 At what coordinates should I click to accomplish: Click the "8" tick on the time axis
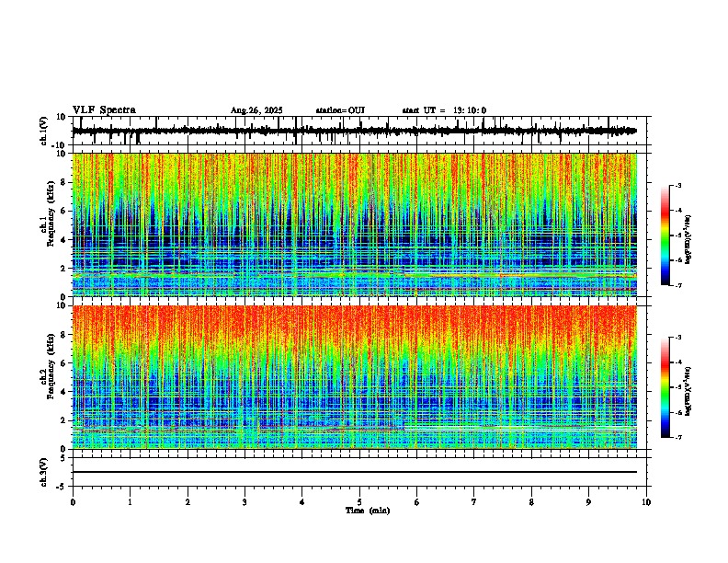pyautogui.click(x=531, y=502)
